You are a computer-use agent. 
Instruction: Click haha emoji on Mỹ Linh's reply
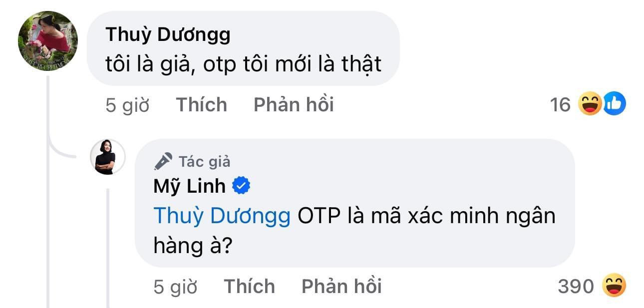point(614,286)
